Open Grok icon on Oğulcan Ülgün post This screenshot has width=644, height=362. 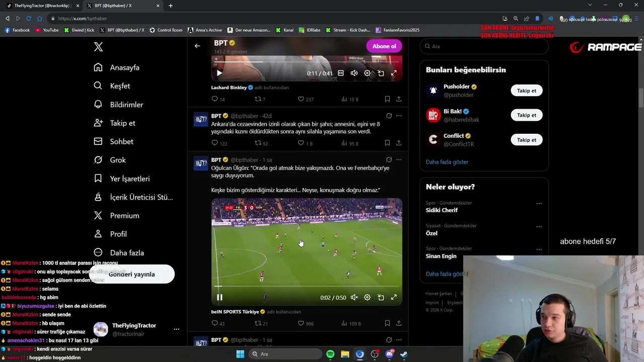coord(389,159)
